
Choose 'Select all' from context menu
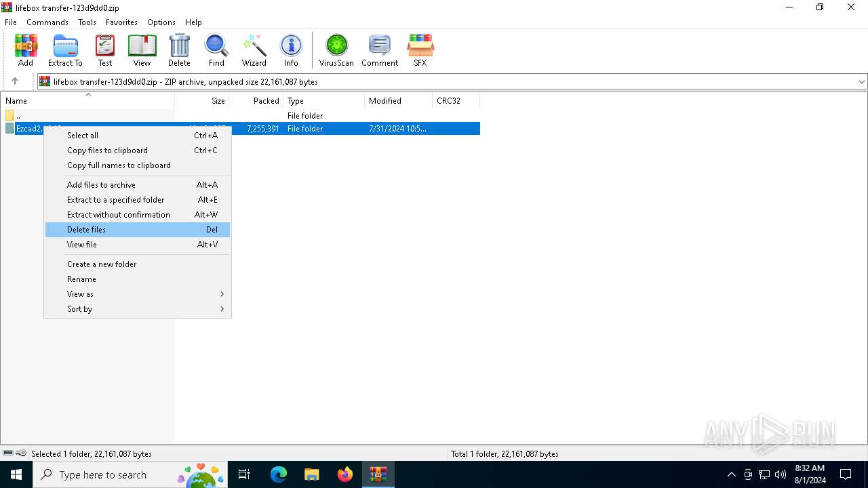click(138, 136)
